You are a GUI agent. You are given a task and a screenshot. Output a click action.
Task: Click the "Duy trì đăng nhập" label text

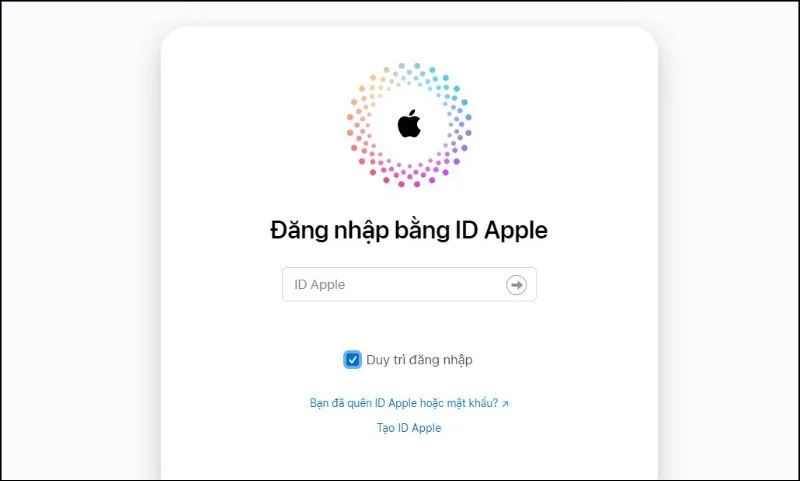pos(419,360)
